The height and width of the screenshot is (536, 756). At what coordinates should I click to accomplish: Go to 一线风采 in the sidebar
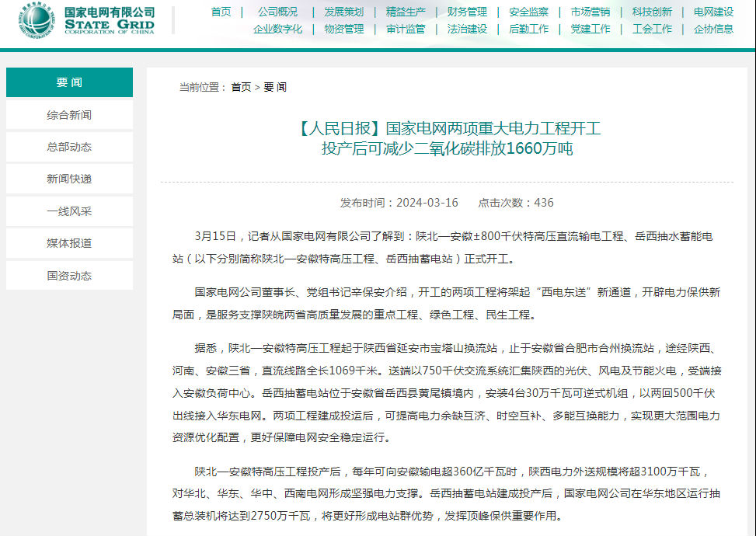click(69, 211)
